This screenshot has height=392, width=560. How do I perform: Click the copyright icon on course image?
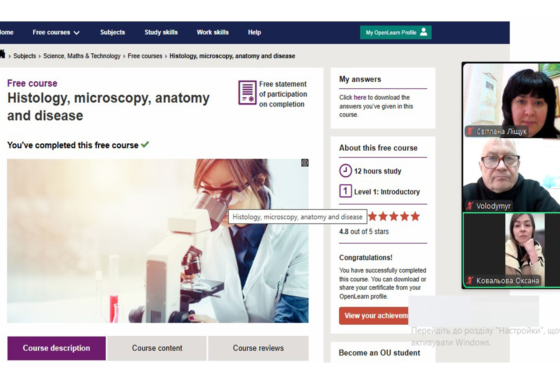pos(305,163)
